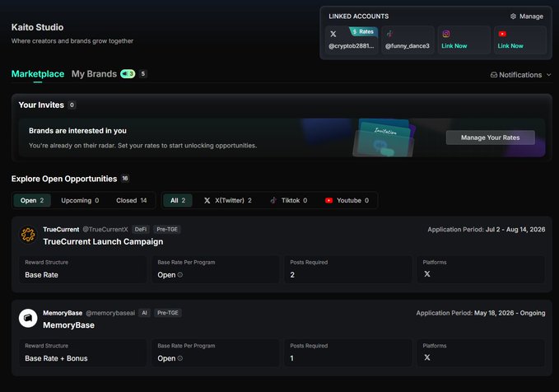Click the AI tag on MemoryBase
Viewport: 559px width, 392px height.
144,313
